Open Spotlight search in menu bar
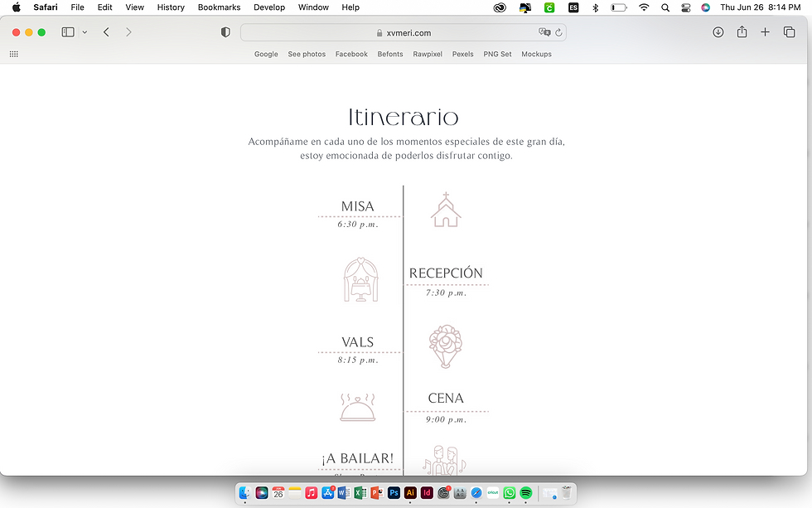The width and height of the screenshot is (812, 508). [x=665, y=7]
